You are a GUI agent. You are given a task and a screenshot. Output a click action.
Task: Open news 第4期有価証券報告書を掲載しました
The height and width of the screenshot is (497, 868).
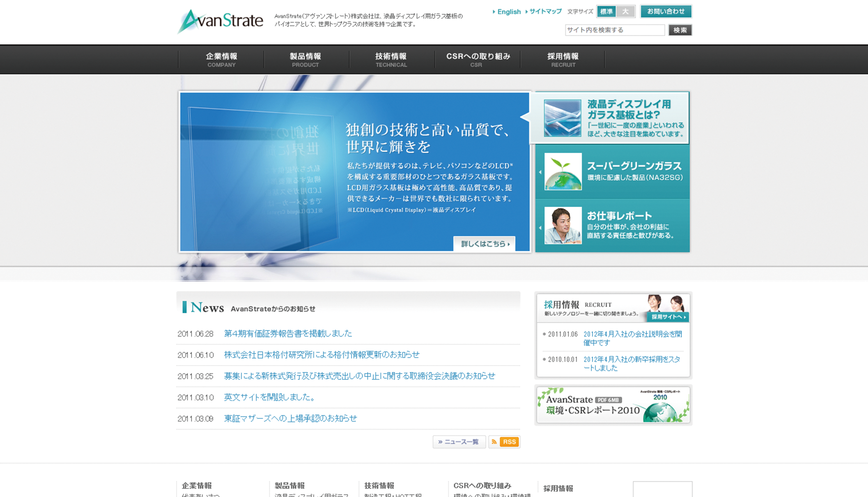click(288, 333)
